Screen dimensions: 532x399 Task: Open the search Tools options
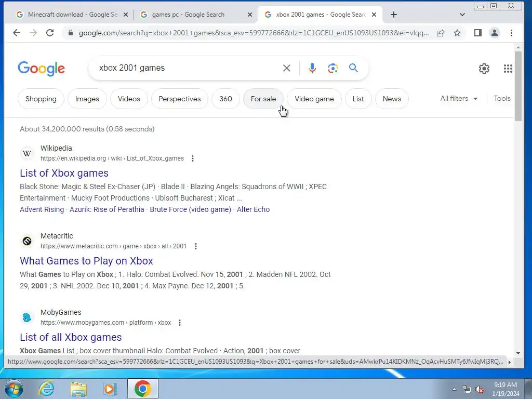click(502, 98)
